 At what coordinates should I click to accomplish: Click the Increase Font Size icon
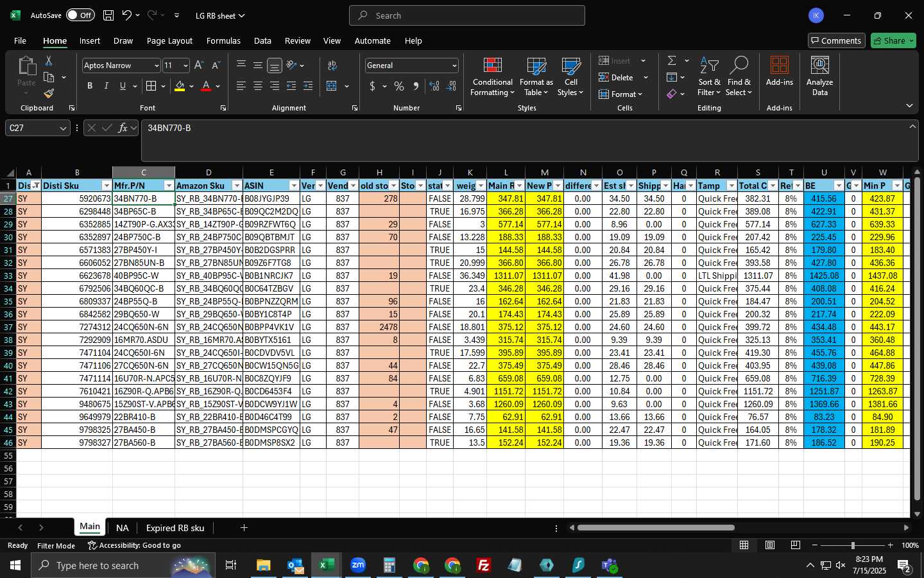click(199, 66)
